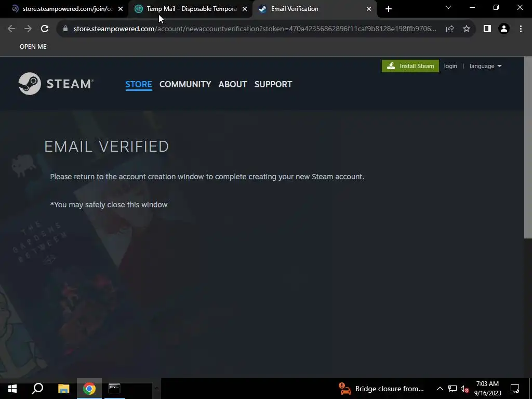Expand the language dropdown
The height and width of the screenshot is (399, 532).
click(485, 66)
